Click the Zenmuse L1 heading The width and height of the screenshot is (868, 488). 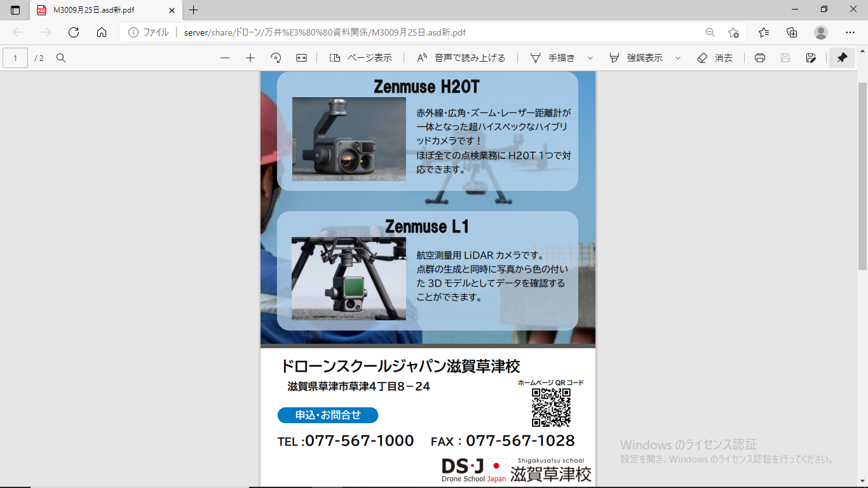point(427,226)
